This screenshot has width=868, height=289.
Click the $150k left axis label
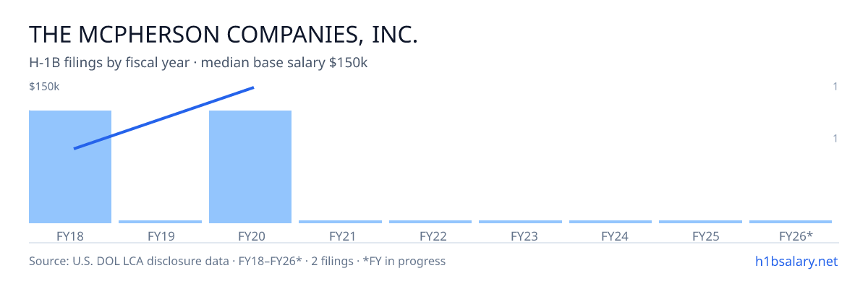pos(44,87)
